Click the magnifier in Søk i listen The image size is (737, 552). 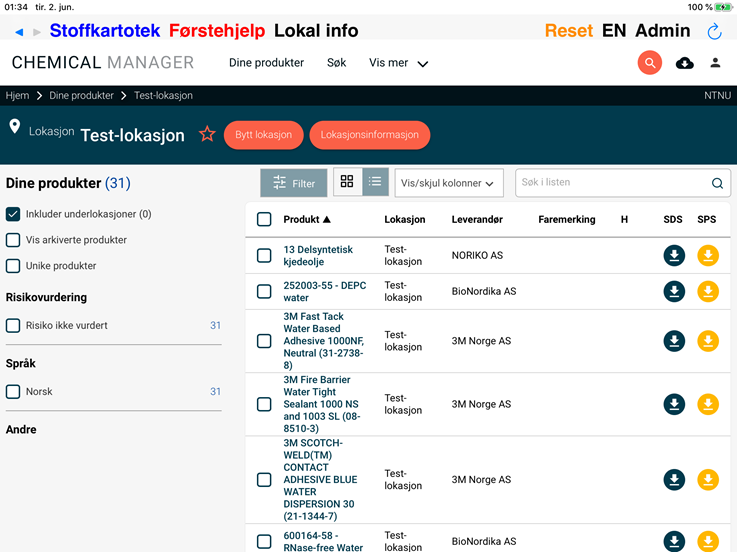click(x=717, y=183)
